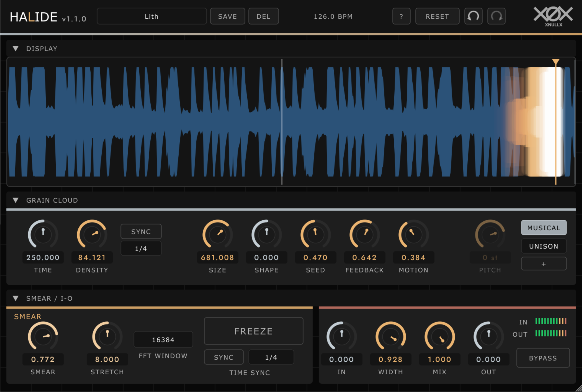
Task: Click the XNULLX logo
Action: [x=553, y=16]
